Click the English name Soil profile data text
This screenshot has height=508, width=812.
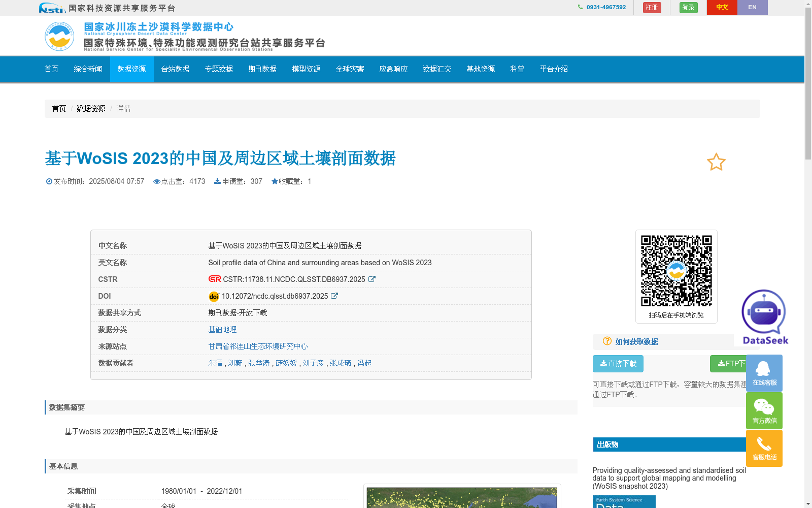(x=320, y=263)
